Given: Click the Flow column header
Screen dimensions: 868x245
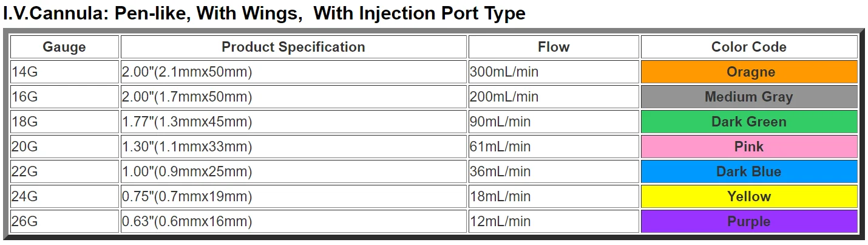Looking at the screenshot, I should [x=554, y=47].
